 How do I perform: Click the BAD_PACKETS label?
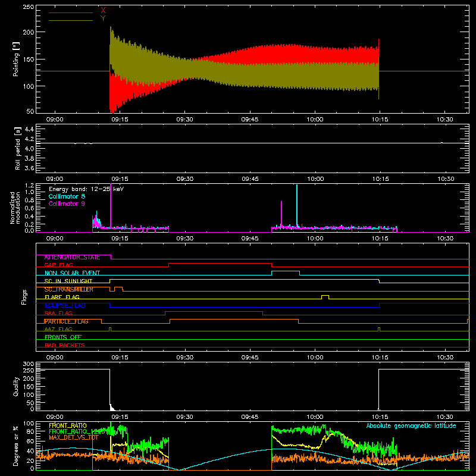click(x=65, y=345)
